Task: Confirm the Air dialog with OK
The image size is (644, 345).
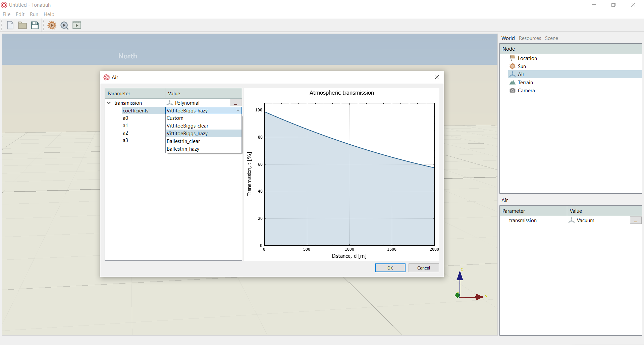Action: coord(390,268)
